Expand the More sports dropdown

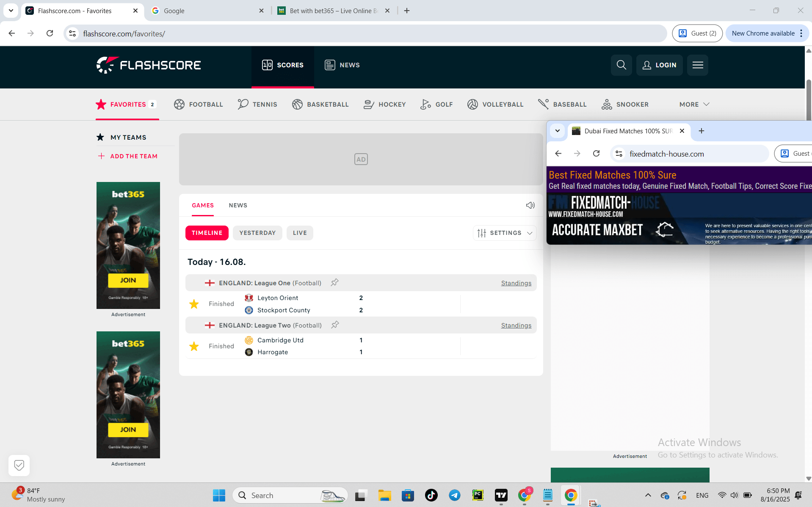coord(694,104)
